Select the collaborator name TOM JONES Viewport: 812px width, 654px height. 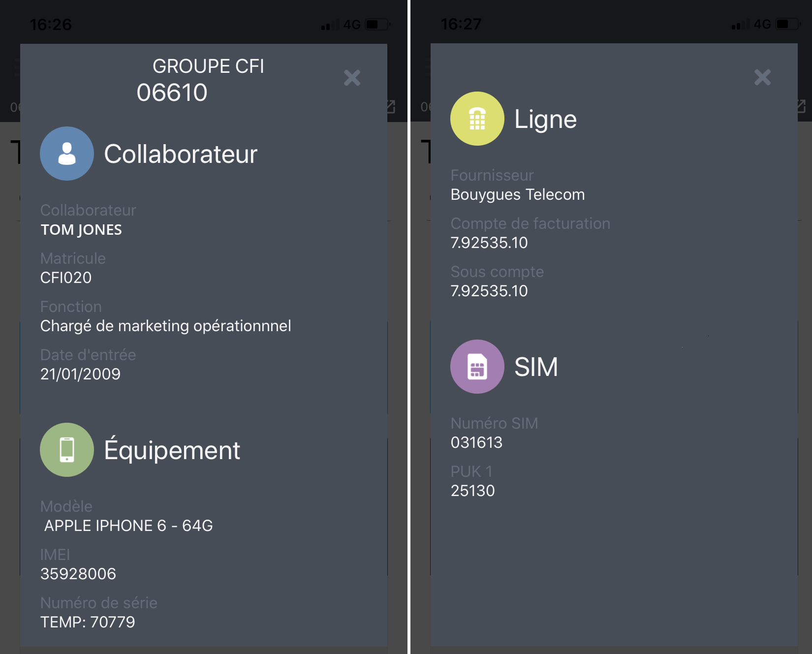click(81, 230)
